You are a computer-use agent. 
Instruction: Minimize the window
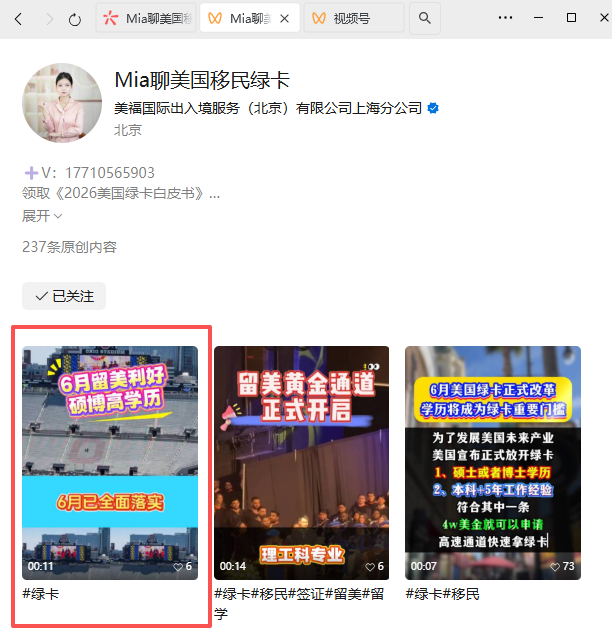click(538, 18)
